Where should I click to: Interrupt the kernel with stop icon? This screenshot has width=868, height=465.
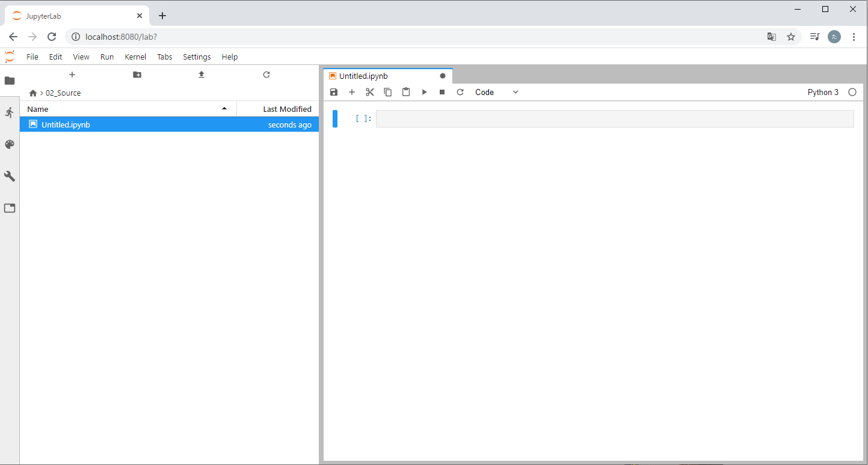point(442,92)
